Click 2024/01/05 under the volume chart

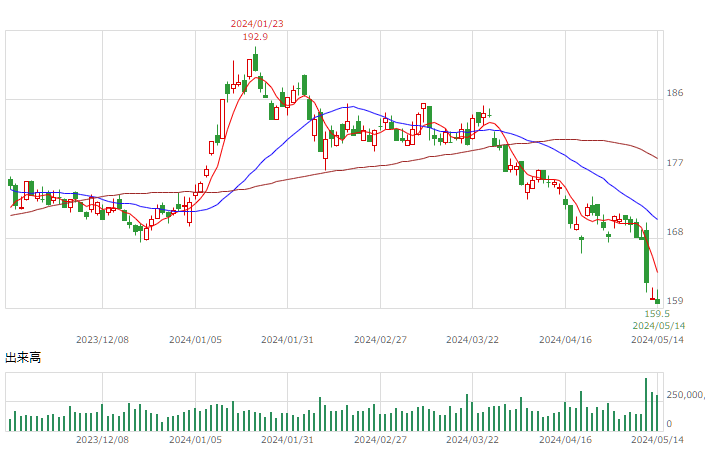195,440
